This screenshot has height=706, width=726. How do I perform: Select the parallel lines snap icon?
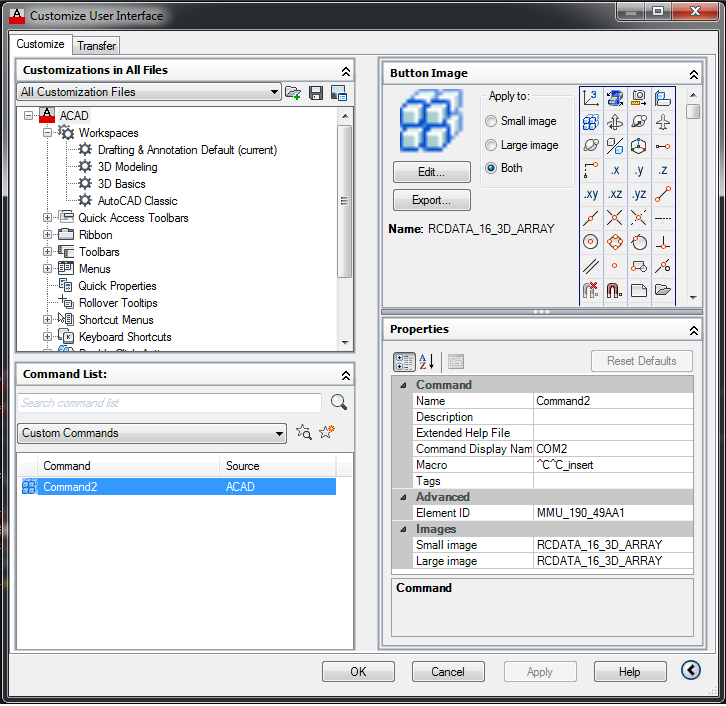(590, 266)
